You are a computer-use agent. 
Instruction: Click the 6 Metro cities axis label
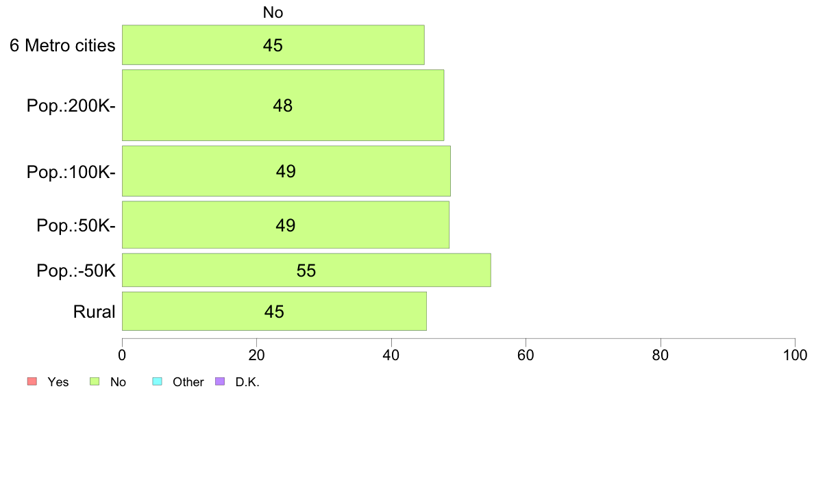[x=62, y=46]
